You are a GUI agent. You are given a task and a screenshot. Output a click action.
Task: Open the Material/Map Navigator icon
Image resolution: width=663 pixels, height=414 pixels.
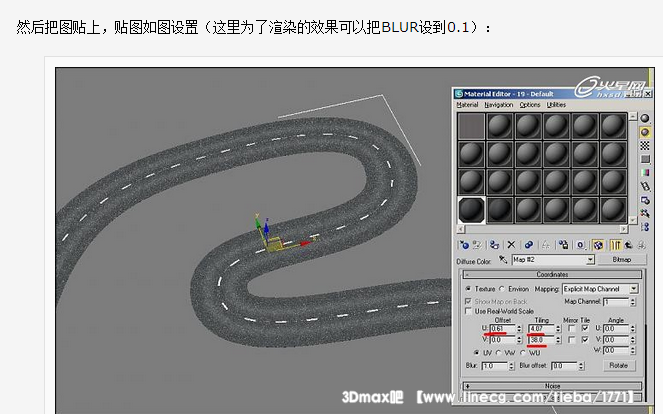[645, 227]
